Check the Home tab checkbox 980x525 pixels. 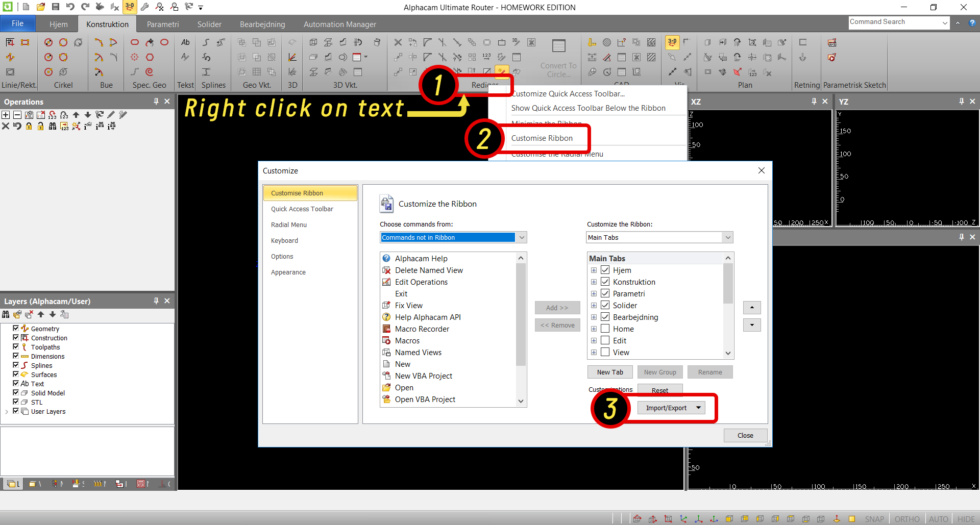[605, 329]
